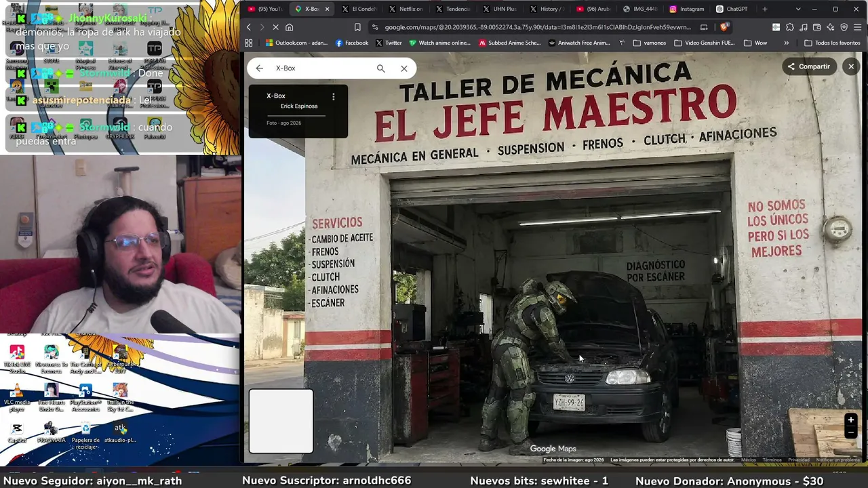Open the media playlist note icon
The height and width of the screenshot is (488, 868).
[803, 27]
